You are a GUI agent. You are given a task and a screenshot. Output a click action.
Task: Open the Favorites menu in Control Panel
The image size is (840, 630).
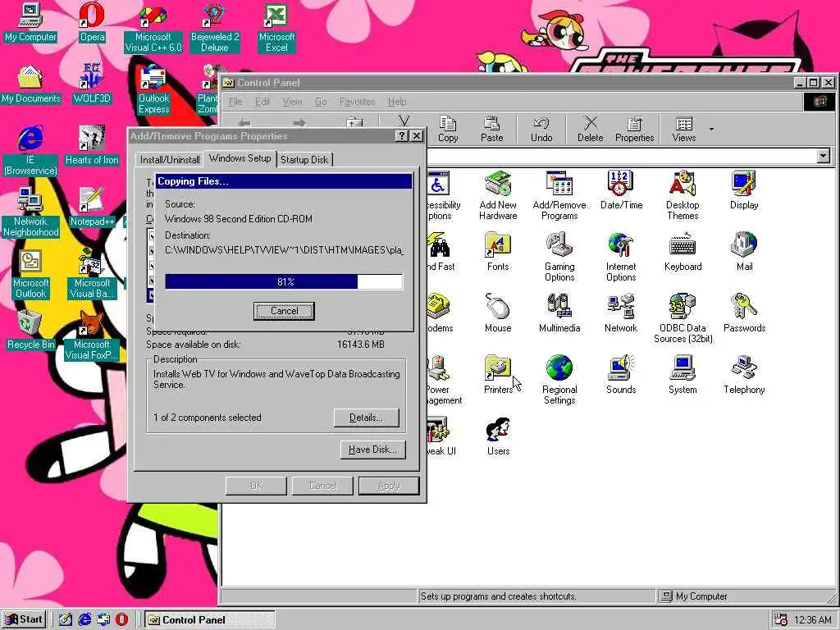click(x=357, y=101)
